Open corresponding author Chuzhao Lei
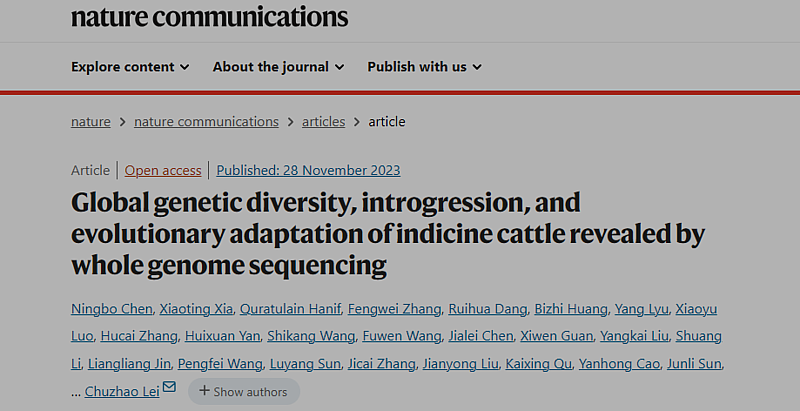The height and width of the screenshot is (411, 800). (x=122, y=391)
